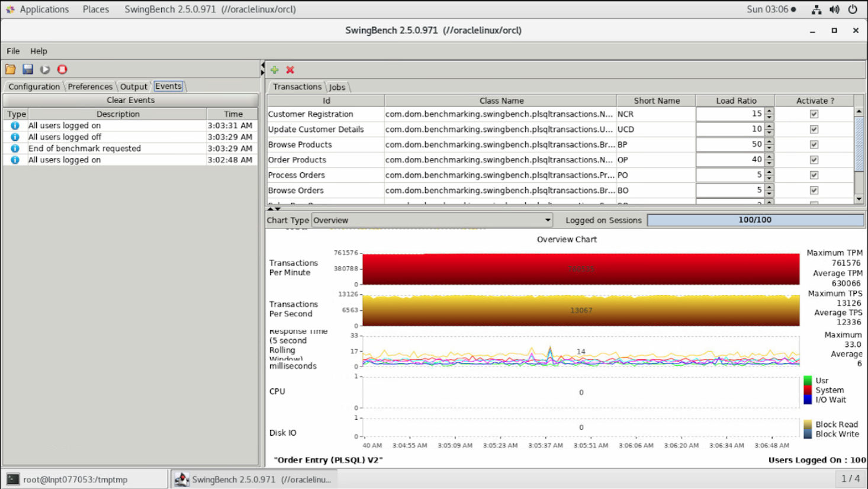Increase Customer Registration load ratio
Screen dimensions: 868x489
point(769,111)
